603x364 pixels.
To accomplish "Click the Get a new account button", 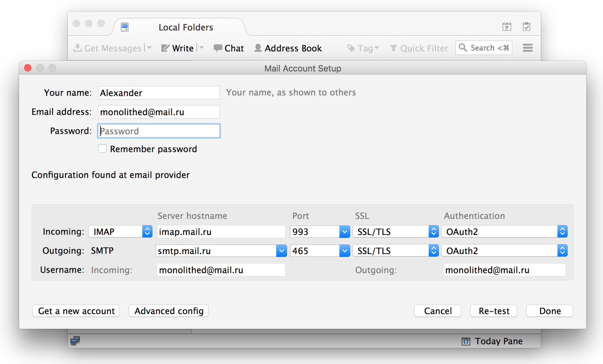I will [76, 311].
